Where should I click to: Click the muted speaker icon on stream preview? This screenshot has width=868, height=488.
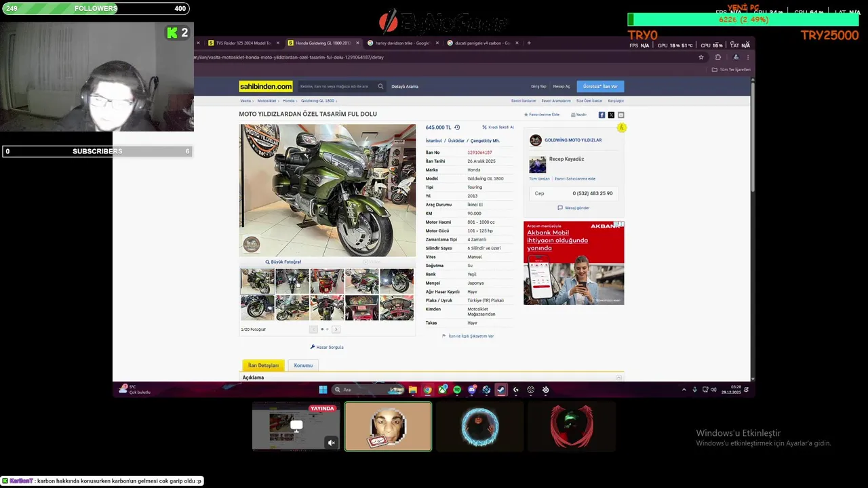click(332, 443)
